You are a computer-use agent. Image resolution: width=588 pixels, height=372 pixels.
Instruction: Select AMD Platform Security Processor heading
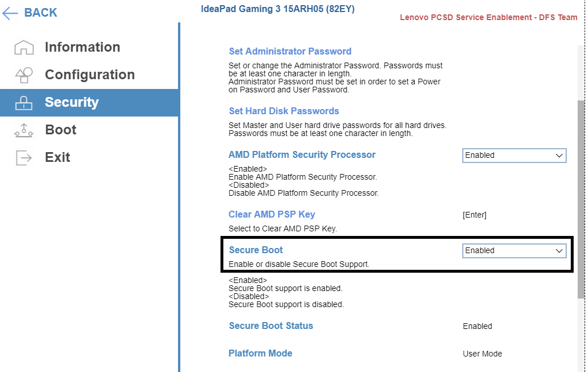click(302, 154)
